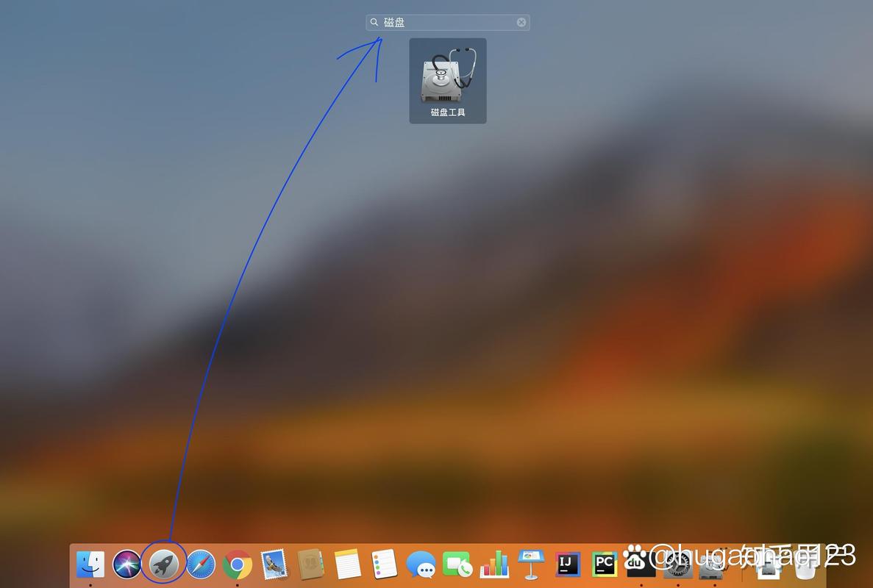Viewport: 873px width, 588px height.
Task: Open the Mail stamp icon
Action: point(274,564)
